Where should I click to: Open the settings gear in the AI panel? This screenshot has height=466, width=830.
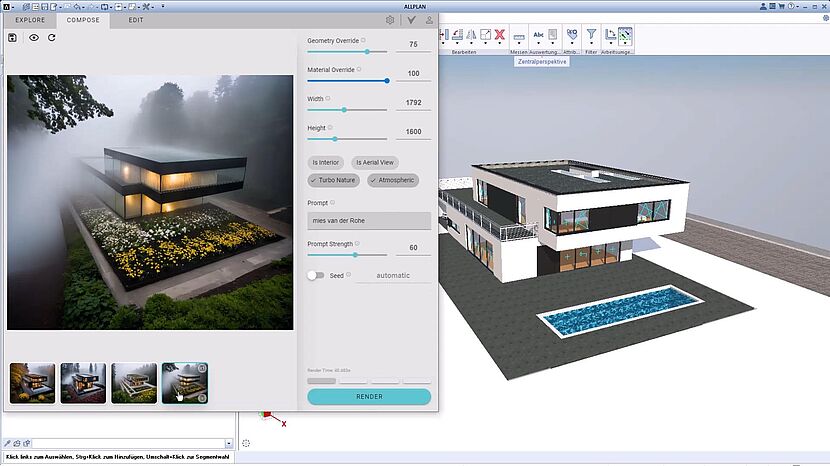390,19
